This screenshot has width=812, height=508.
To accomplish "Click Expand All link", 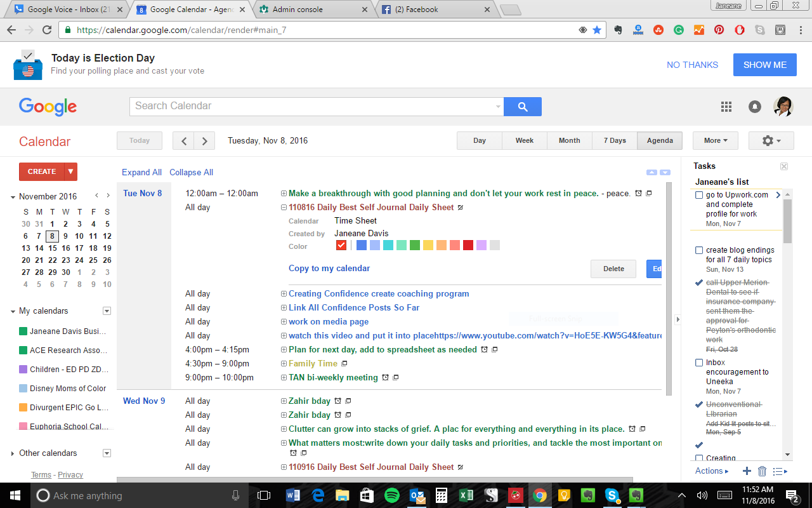I will tap(141, 173).
